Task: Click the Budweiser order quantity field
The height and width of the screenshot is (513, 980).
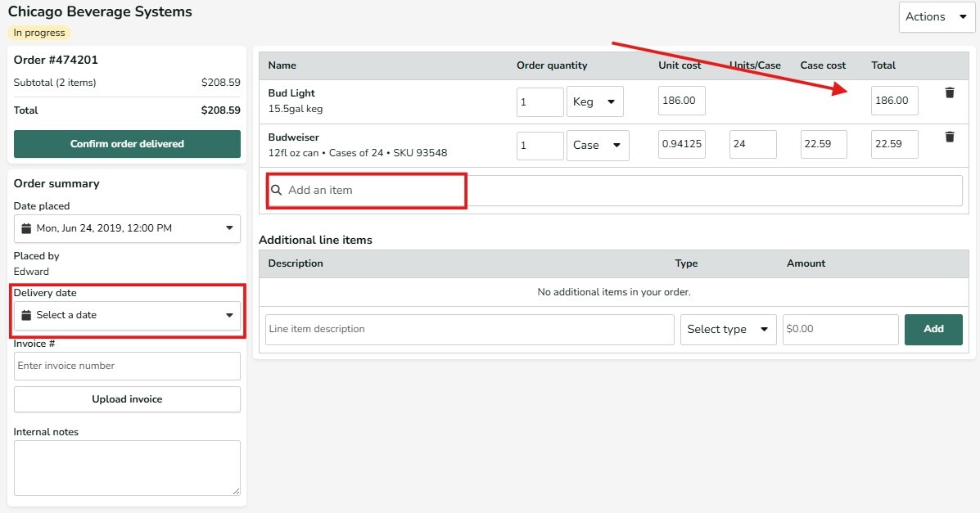Action: (x=540, y=145)
